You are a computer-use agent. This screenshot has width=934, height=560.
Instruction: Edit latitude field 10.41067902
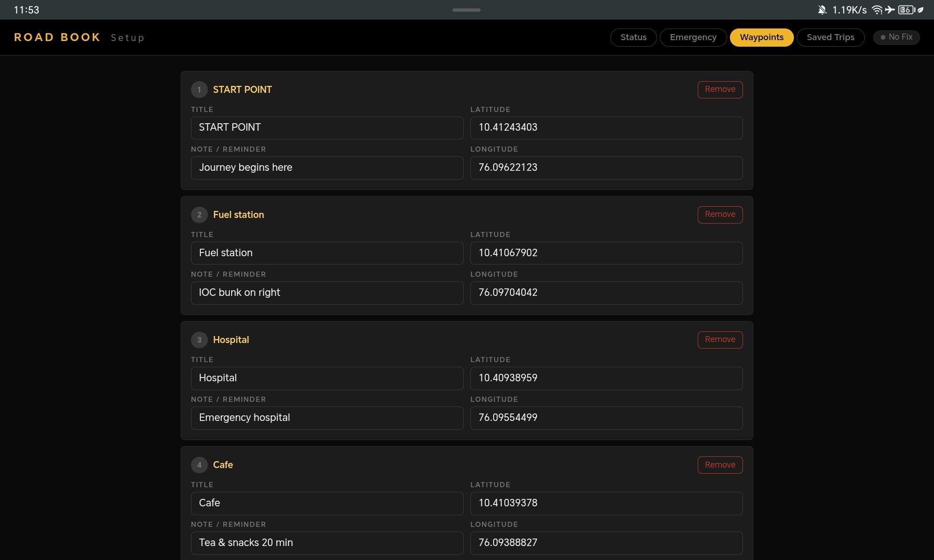606,253
